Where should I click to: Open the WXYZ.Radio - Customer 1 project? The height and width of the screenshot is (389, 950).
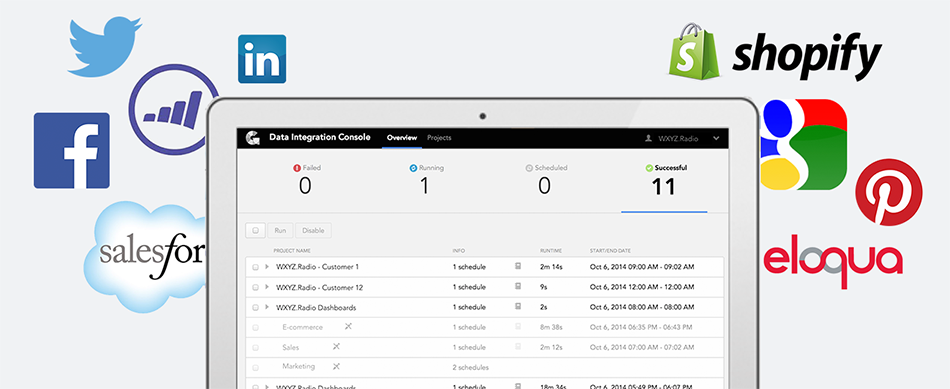(x=317, y=267)
